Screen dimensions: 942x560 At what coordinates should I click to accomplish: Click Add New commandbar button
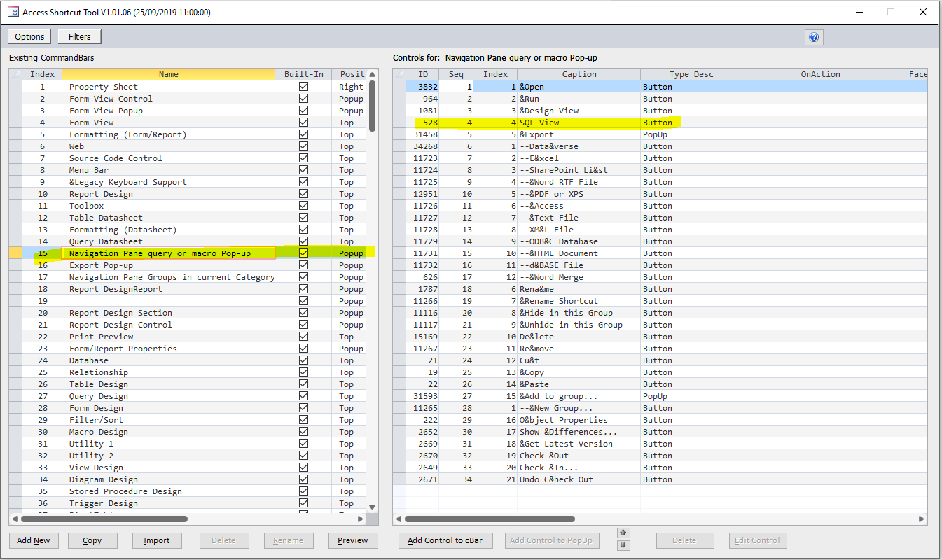pos(34,540)
